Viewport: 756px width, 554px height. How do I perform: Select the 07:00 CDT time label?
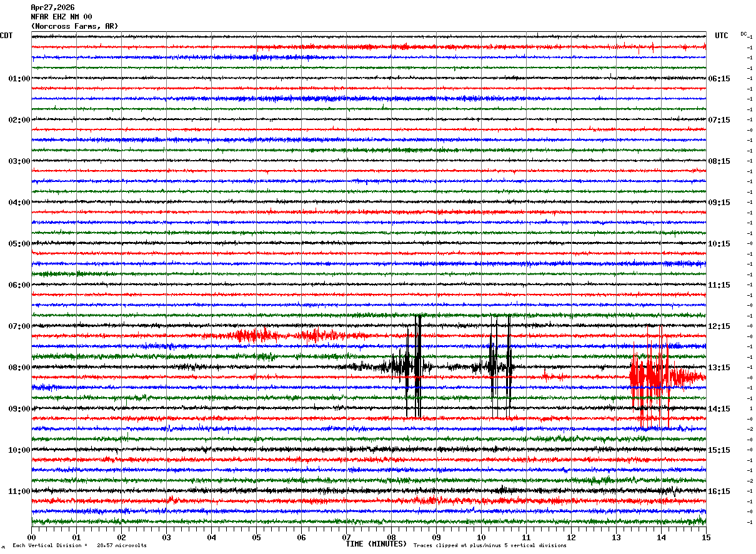(19, 326)
